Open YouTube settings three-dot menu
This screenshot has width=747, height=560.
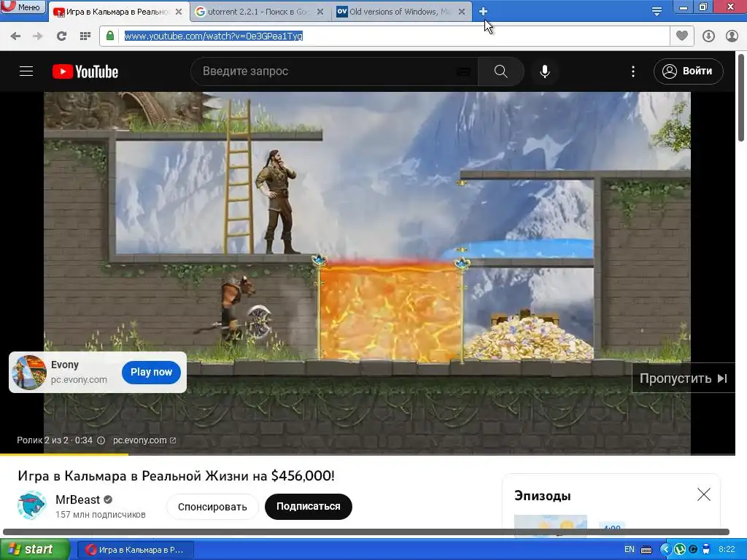(632, 71)
